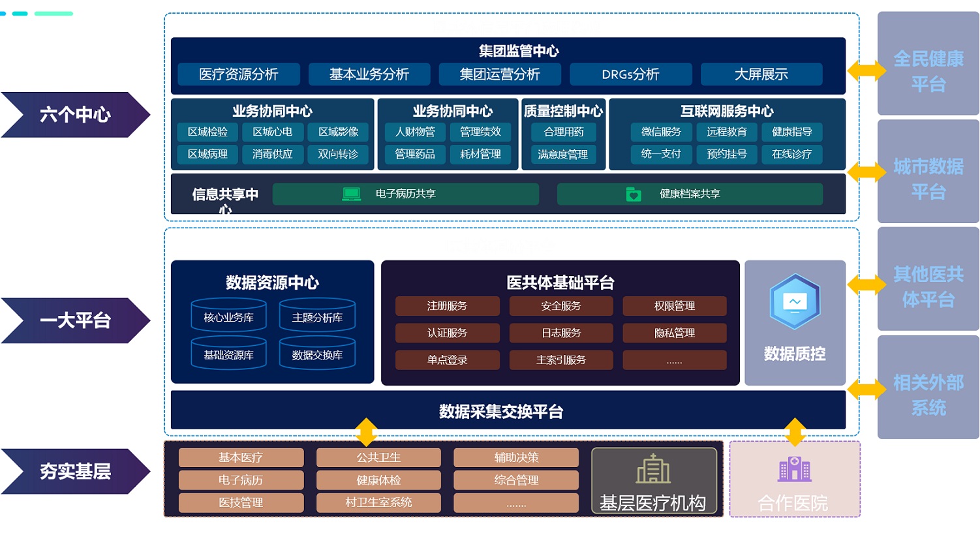Select the 核心业务库 database cylinder
980x537 pixels.
pyautogui.click(x=228, y=316)
